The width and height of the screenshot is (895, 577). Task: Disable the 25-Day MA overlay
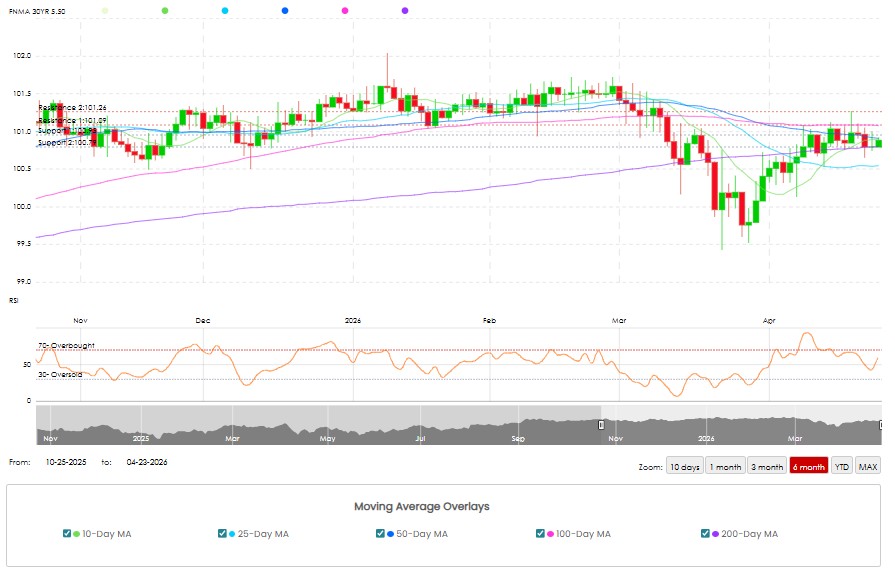tap(222, 534)
